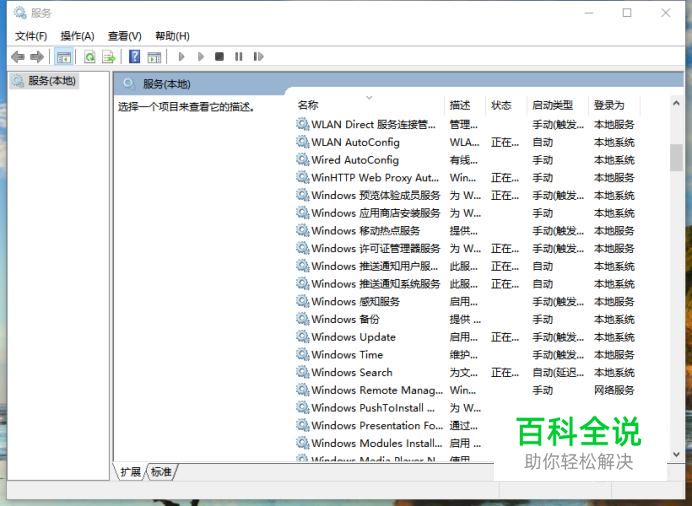
Task: Select Windows 推送通知系统服务 row
Action: tap(466, 284)
